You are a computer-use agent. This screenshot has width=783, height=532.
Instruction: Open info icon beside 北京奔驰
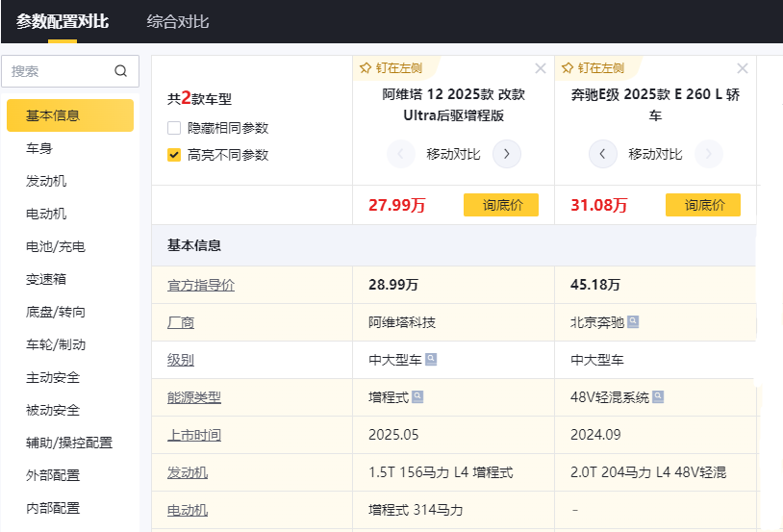[x=633, y=321]
